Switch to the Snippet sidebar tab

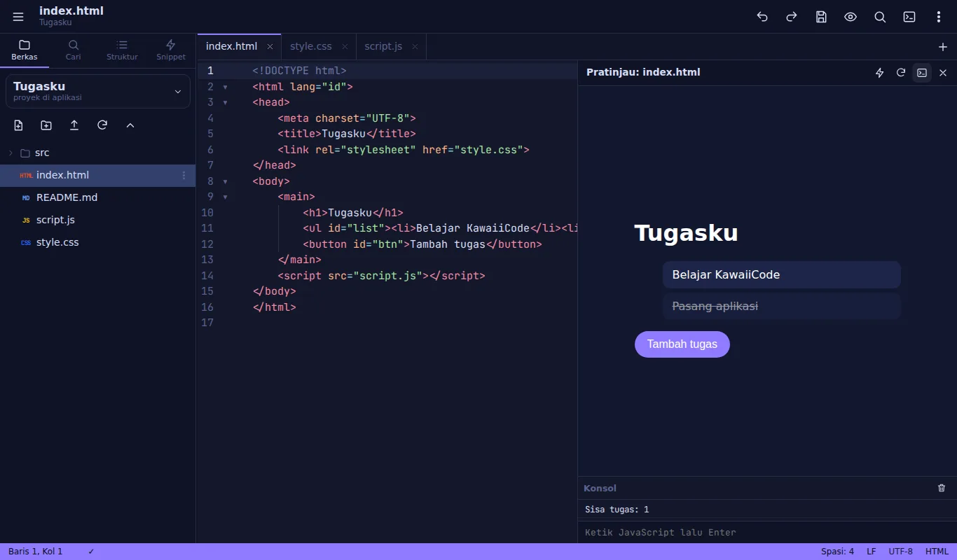click(x=171, y=50)
